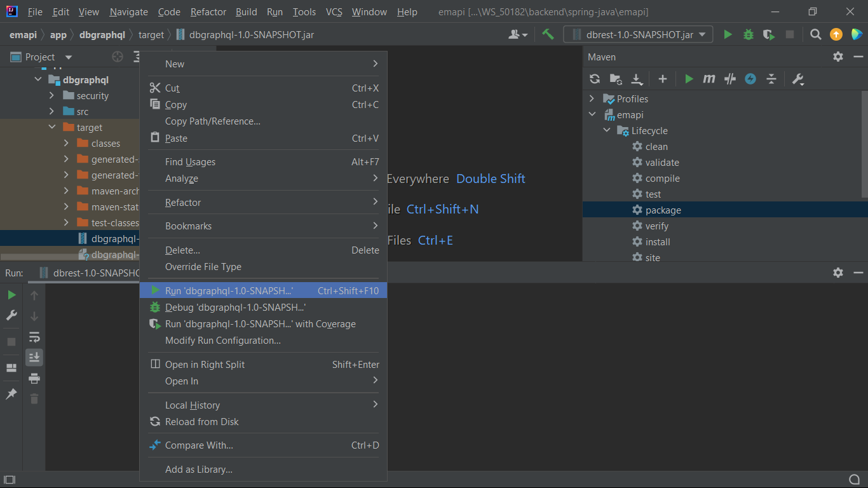The width and height of the screenshot is (868, 488).
Task: Collapse the target folder arrow
Action: [52, 128]
